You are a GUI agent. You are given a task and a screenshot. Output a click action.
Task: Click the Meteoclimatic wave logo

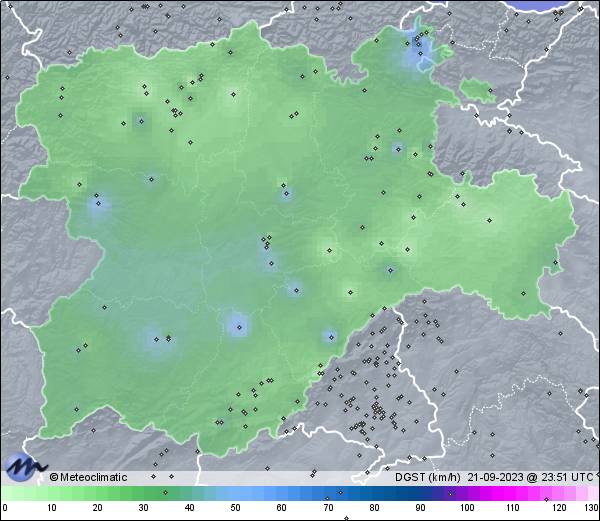26,467
